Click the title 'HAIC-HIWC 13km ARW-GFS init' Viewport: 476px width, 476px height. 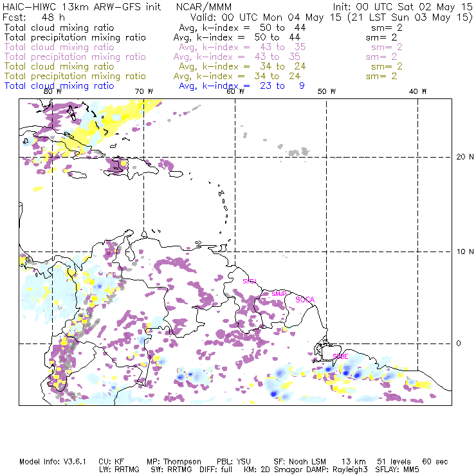pyautogui.click(x=81, y=7)
